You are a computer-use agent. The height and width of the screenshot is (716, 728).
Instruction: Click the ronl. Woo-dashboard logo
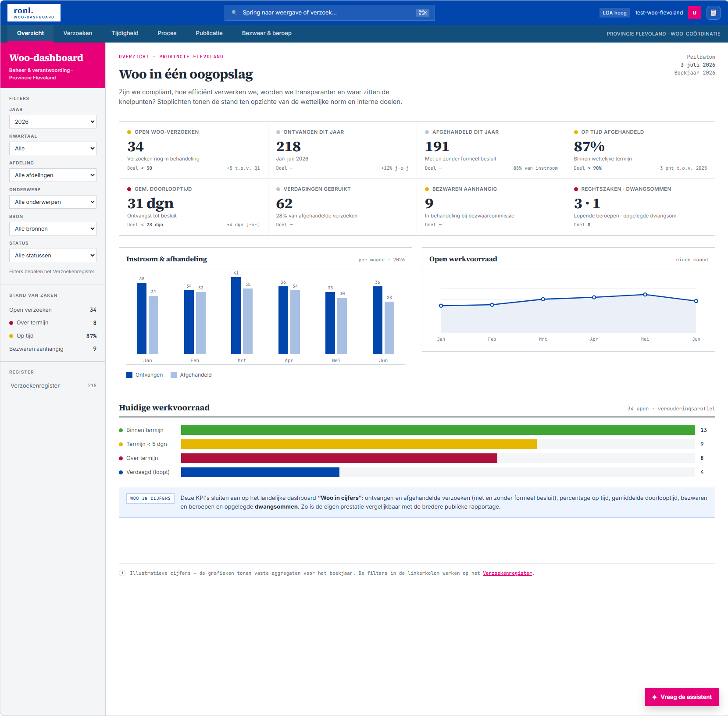pyautogui.click(x=34, y=13)
